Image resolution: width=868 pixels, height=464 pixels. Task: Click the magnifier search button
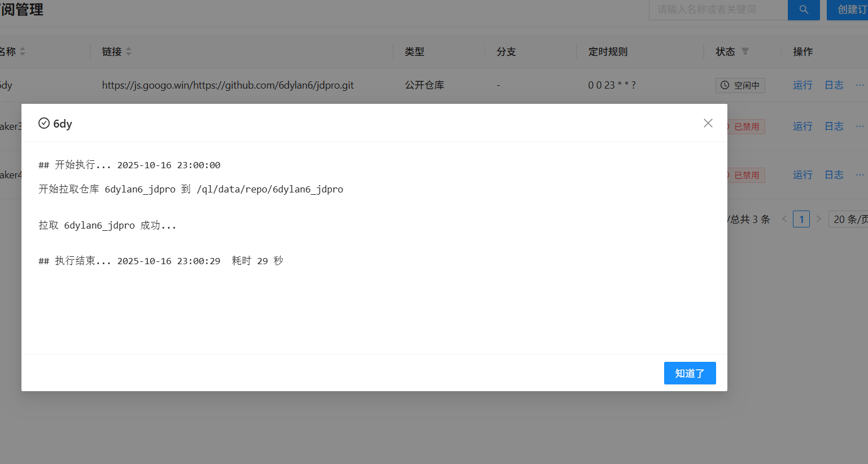click(803, 10)
